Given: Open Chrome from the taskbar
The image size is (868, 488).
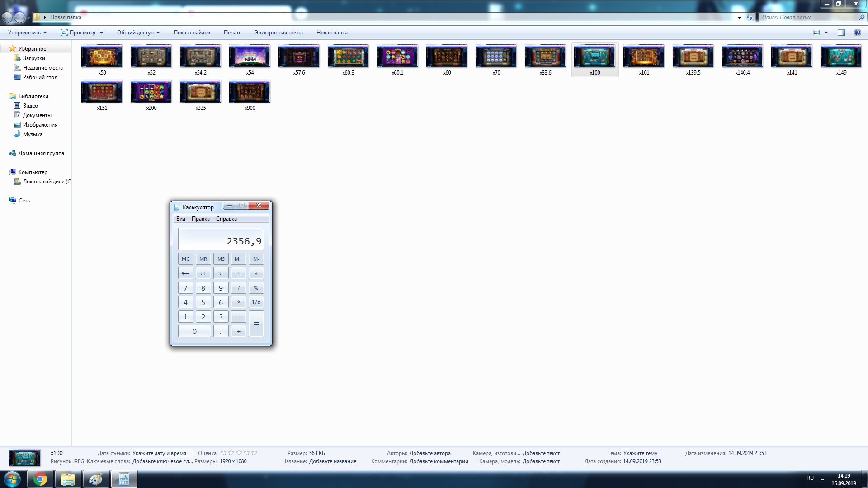Looking at the screenshot, I should coord(40,479).
